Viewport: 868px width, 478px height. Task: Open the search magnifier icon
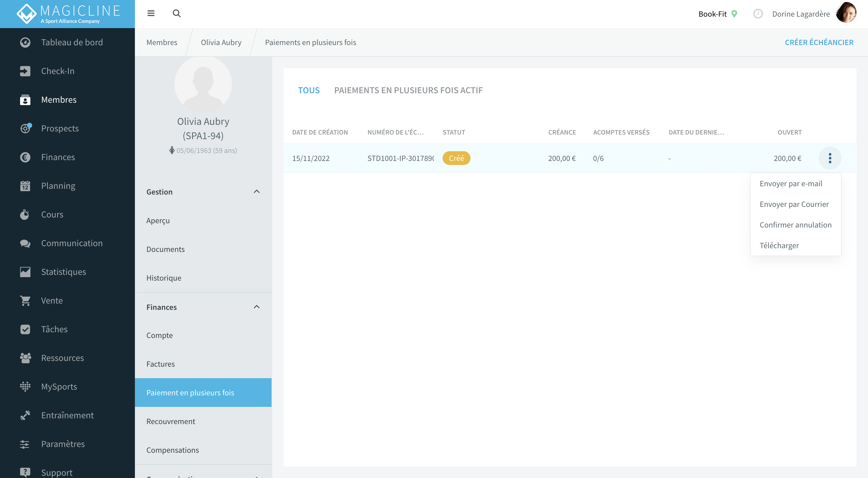[177, 13]
